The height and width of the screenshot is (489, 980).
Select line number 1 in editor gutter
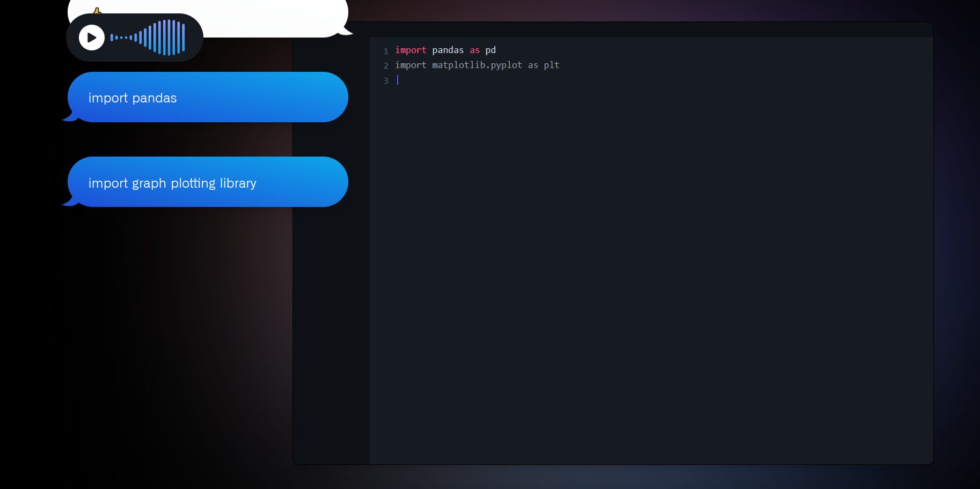[386, 51]
